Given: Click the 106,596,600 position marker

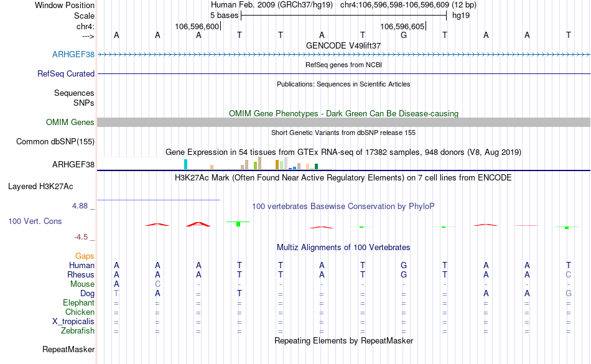Looking at the screenshot, I should pyautogui.click(x=197, y=26).
